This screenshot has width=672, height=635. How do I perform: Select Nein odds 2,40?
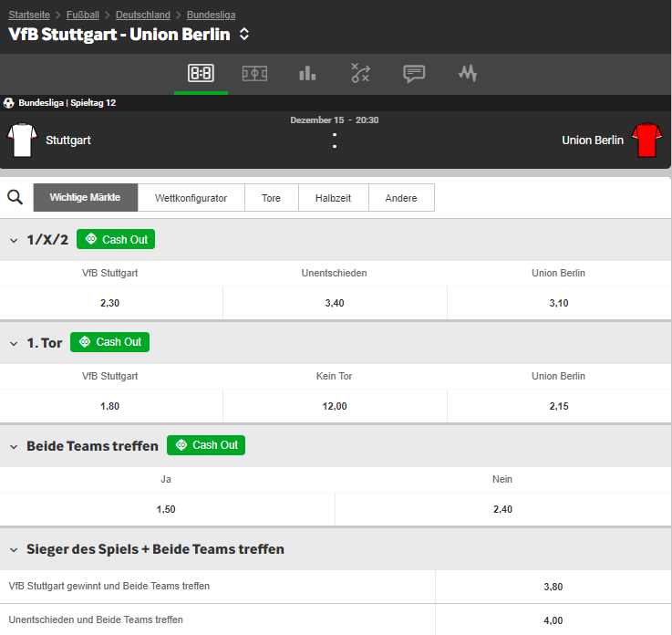[x=502, y=509]
